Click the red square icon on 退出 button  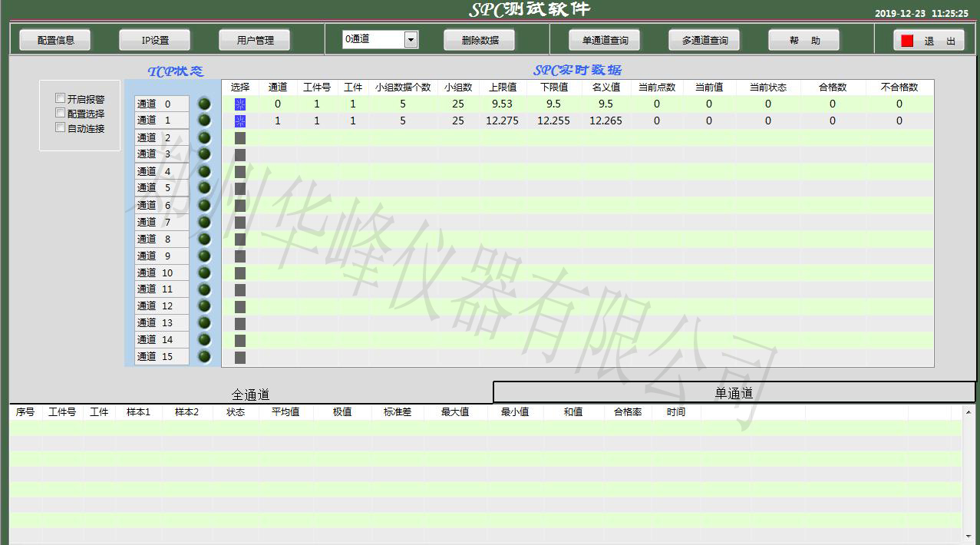(907, 41)
